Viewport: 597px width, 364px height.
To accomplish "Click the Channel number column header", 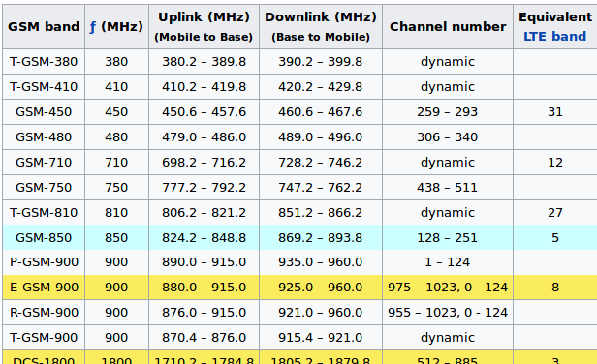I will pyautogui.click(x=448, y=27).
